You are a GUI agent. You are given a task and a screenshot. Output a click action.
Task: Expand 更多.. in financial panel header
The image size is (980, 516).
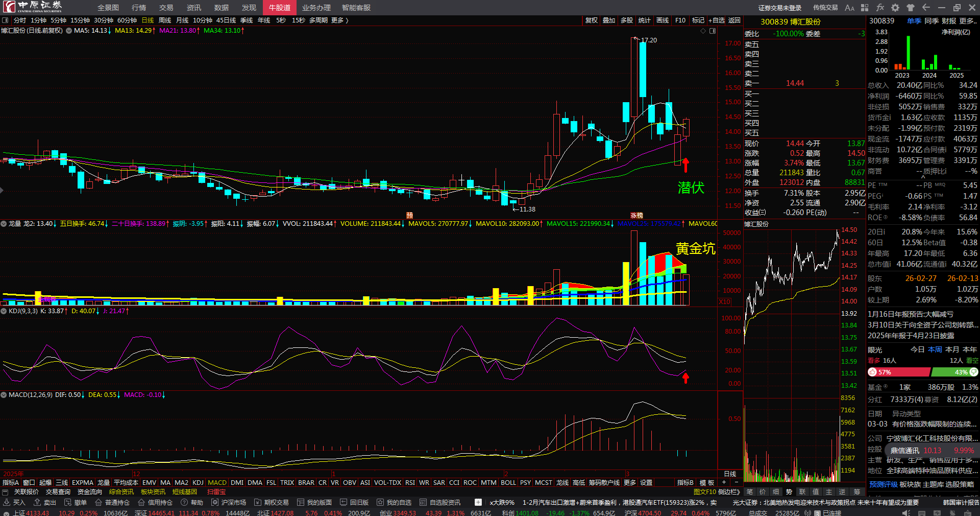[x=968, y=21]
